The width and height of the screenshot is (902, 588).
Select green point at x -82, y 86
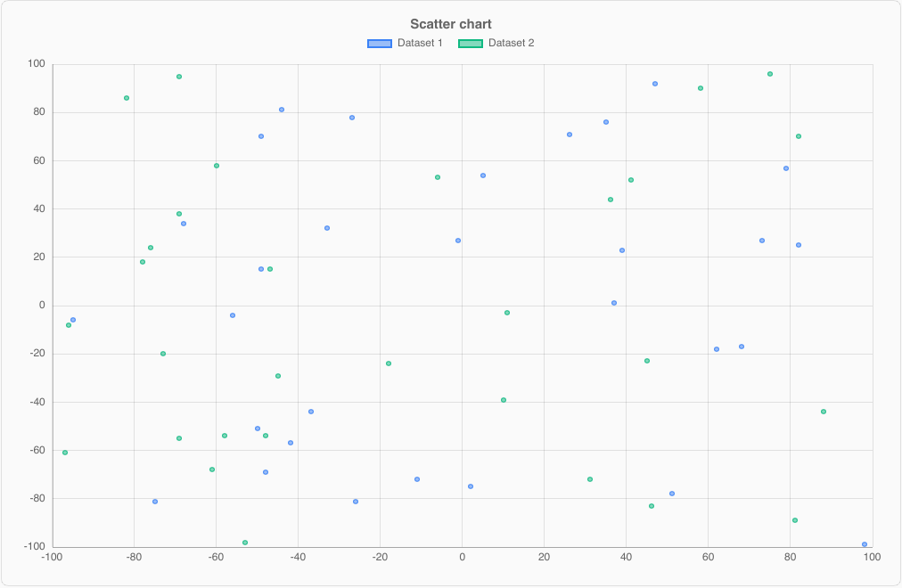coord(127,98)
